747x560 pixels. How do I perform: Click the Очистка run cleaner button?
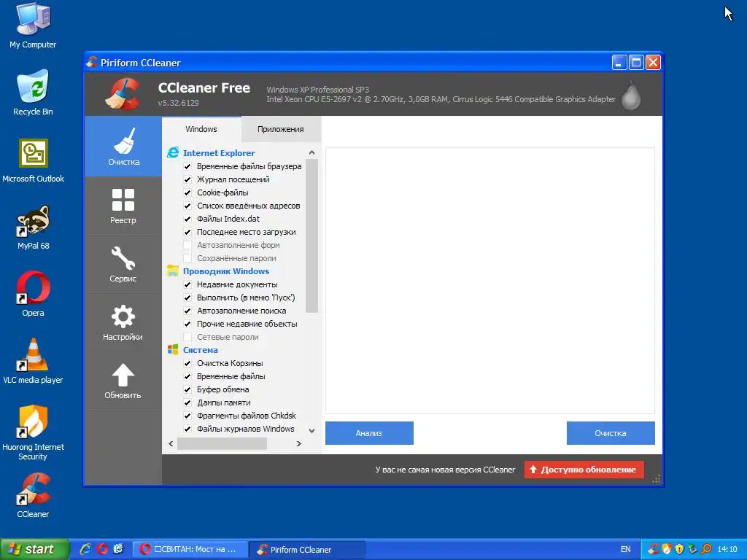click(611, 433)
